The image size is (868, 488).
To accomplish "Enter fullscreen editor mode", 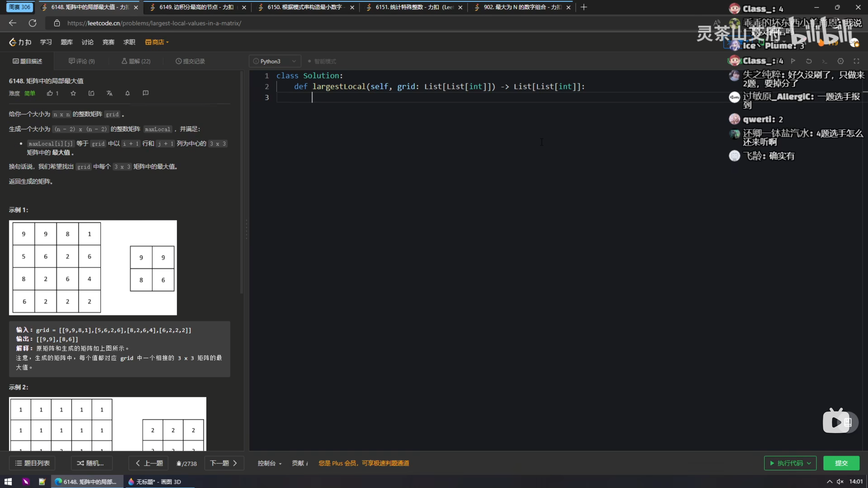I will 856,61.
